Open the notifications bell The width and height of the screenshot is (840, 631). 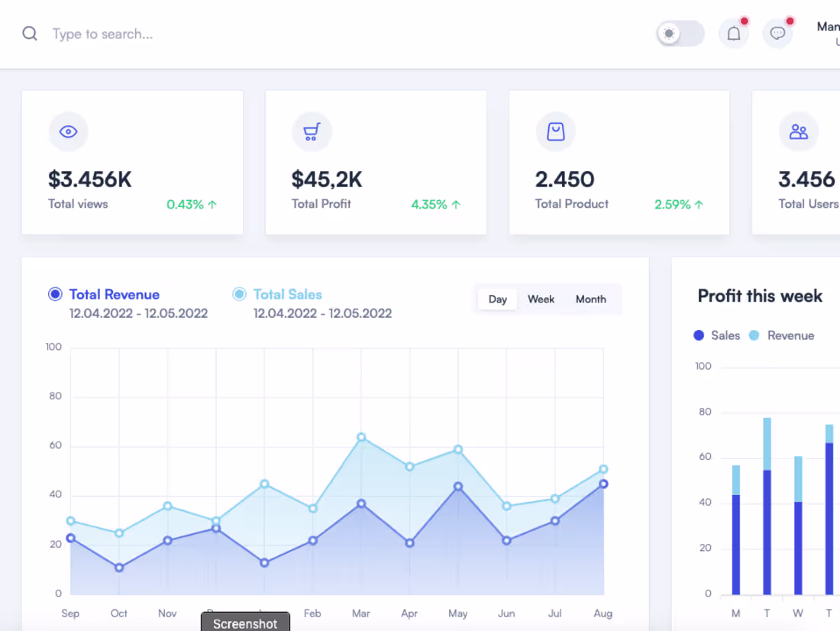click(x=733, y=34)
